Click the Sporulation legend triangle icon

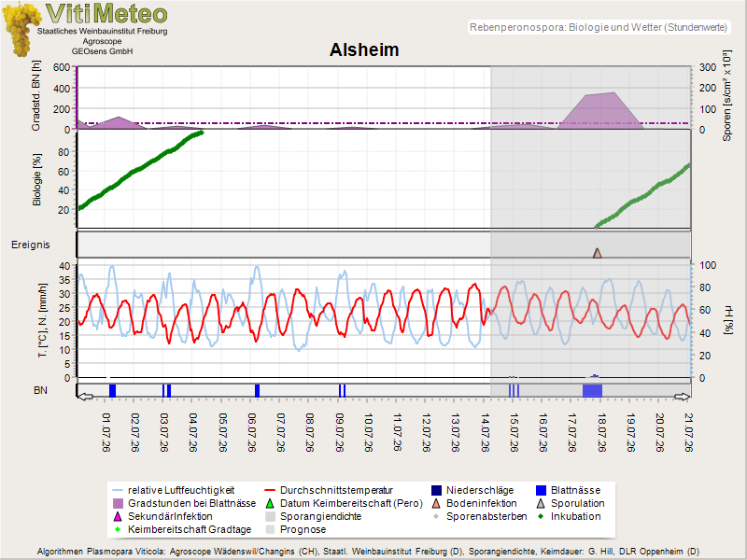[541, 503]
